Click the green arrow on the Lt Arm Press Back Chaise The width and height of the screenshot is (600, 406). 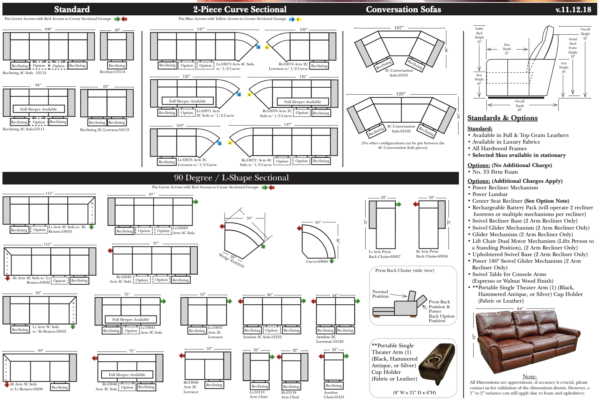[398, 204]
